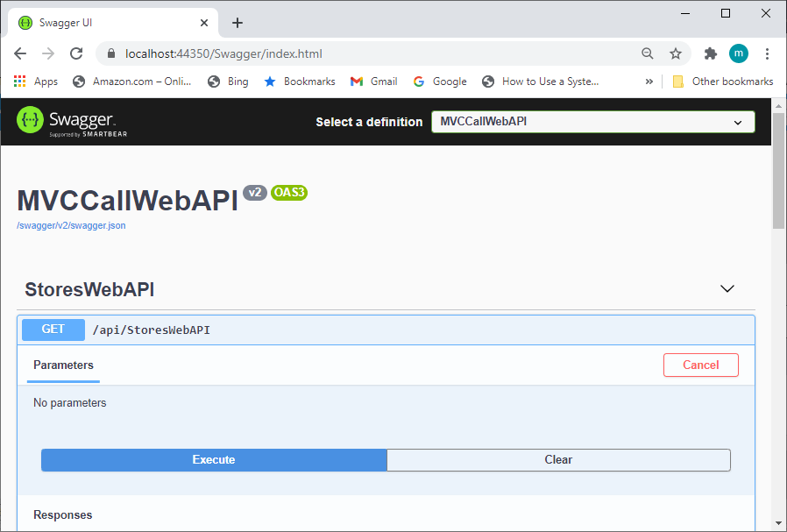Screen dimensions: 787x532
Task: Open the /swagger/v2/swagger.json link
Action: (71, 225)
